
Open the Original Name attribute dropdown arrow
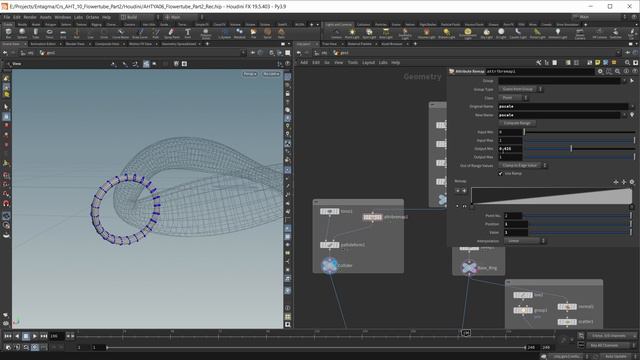coord(632,107)
